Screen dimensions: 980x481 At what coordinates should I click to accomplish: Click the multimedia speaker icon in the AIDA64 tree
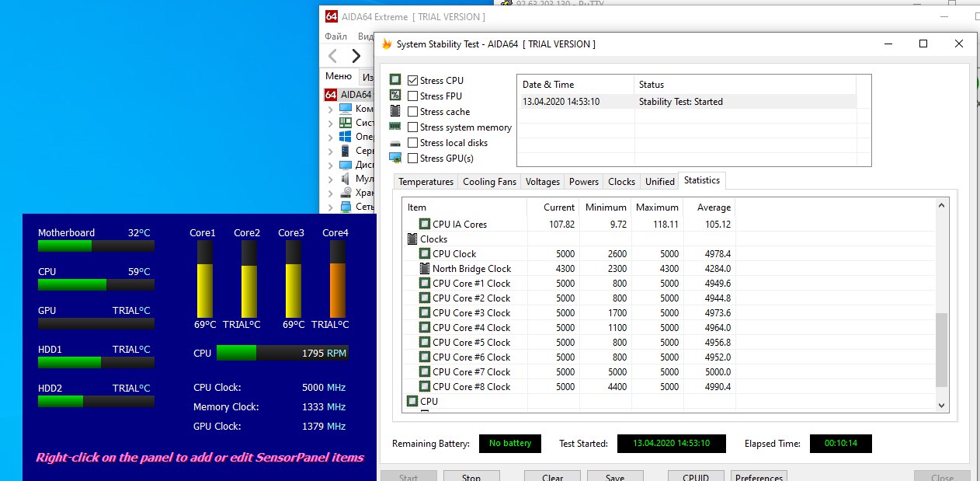(346, 179)
